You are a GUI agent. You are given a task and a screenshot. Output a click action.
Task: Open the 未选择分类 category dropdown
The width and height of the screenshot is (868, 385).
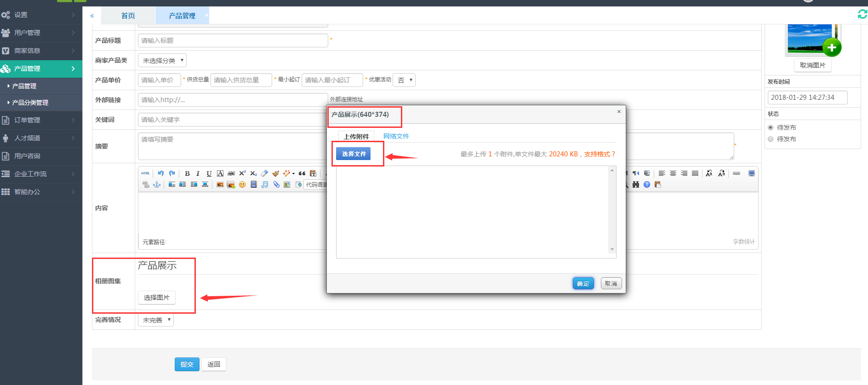pyautogui.click(x=162, y=60)
